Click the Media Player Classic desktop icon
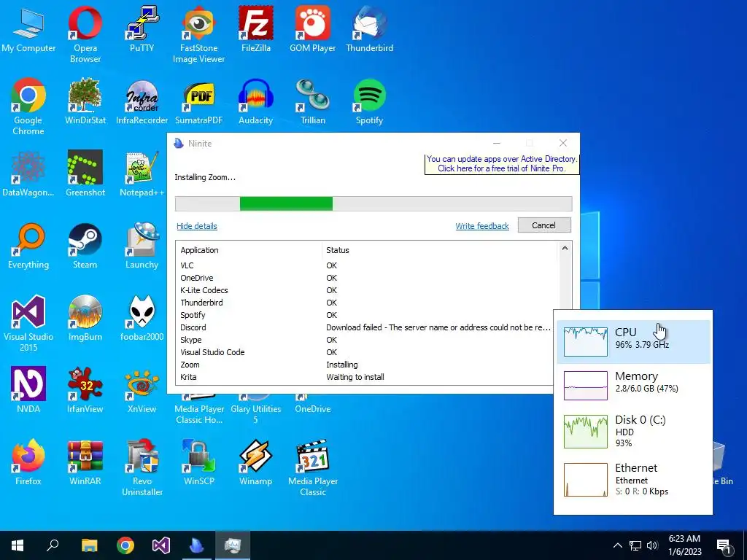The image size is (747, 560). [312, 467]
